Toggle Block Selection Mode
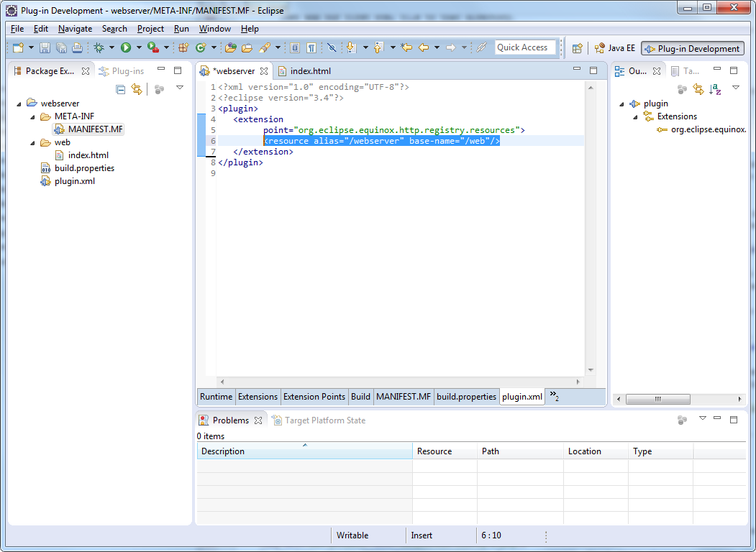 tap(295, 47)
